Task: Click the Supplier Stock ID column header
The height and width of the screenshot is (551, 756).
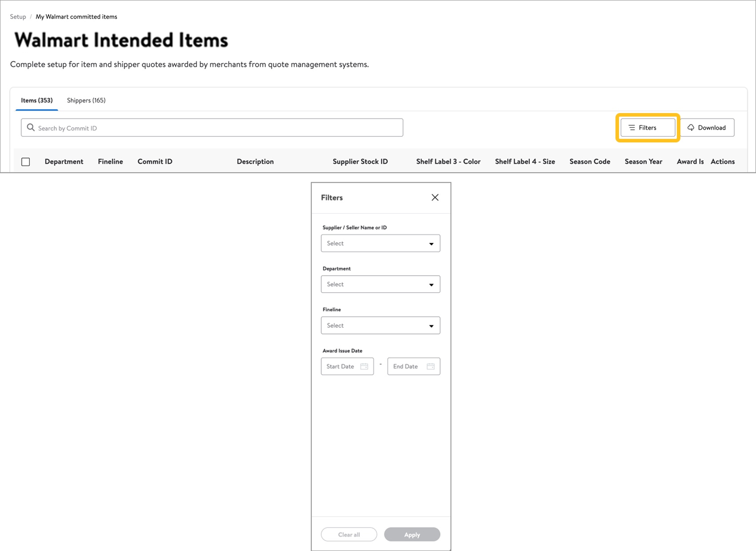Action: click(x=360, y=162)
